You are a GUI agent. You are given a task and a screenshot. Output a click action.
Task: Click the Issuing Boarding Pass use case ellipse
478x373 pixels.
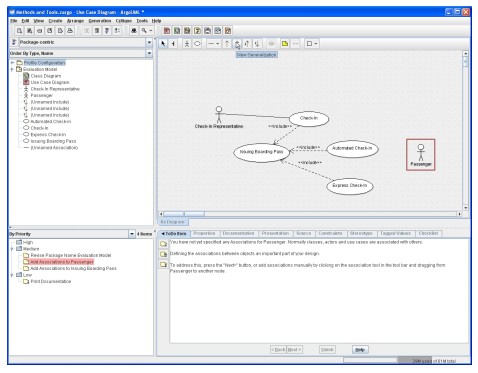click(x=261, y=152)
